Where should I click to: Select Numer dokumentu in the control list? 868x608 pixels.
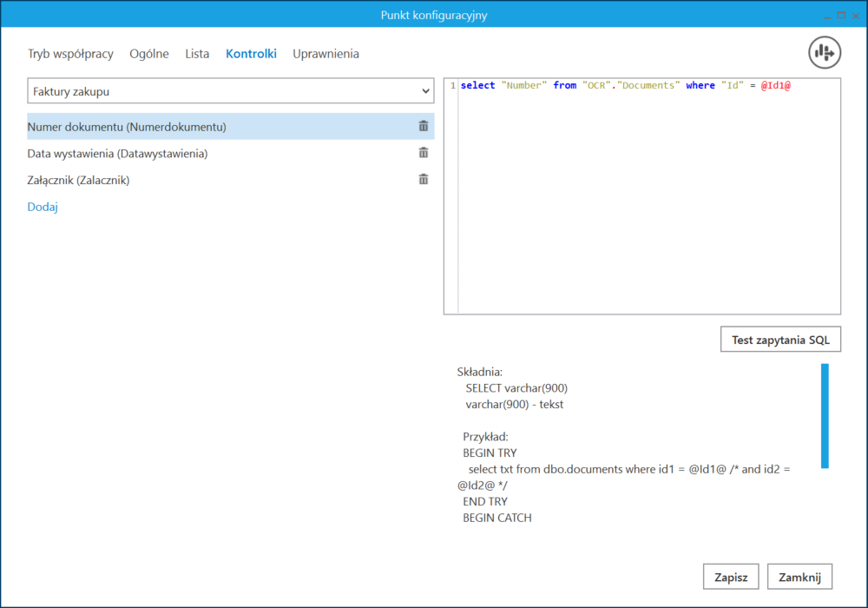[x=127, y=127]
